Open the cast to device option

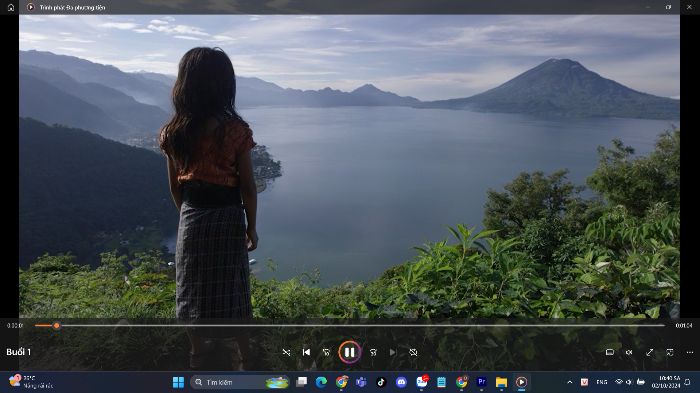tap(609, 352)
